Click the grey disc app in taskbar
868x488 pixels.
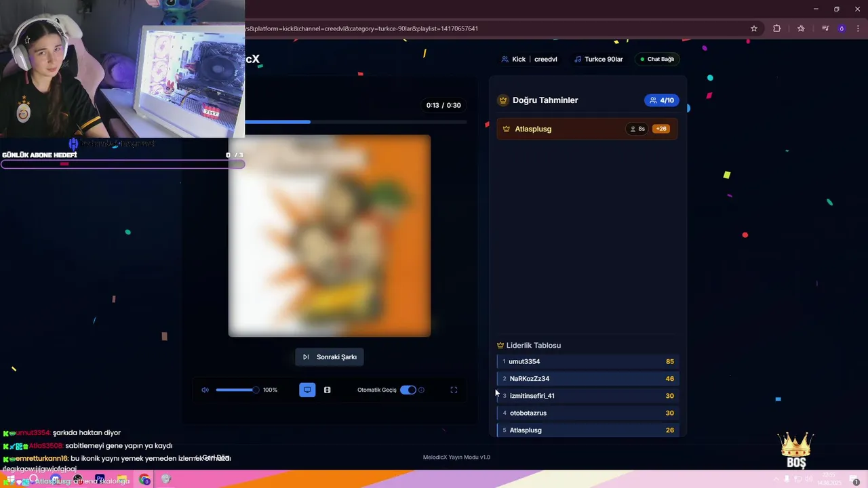click(166, 480)
